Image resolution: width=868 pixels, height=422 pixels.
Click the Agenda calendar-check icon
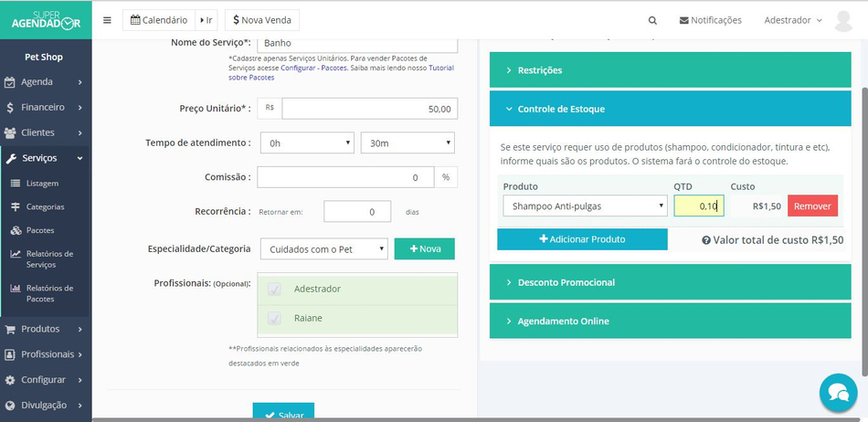click(10, 82)
